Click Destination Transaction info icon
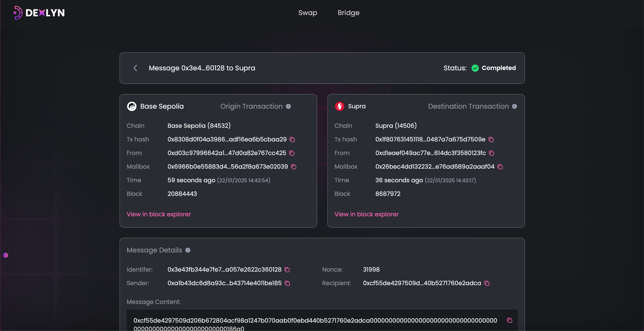 [x=514, y=106]
